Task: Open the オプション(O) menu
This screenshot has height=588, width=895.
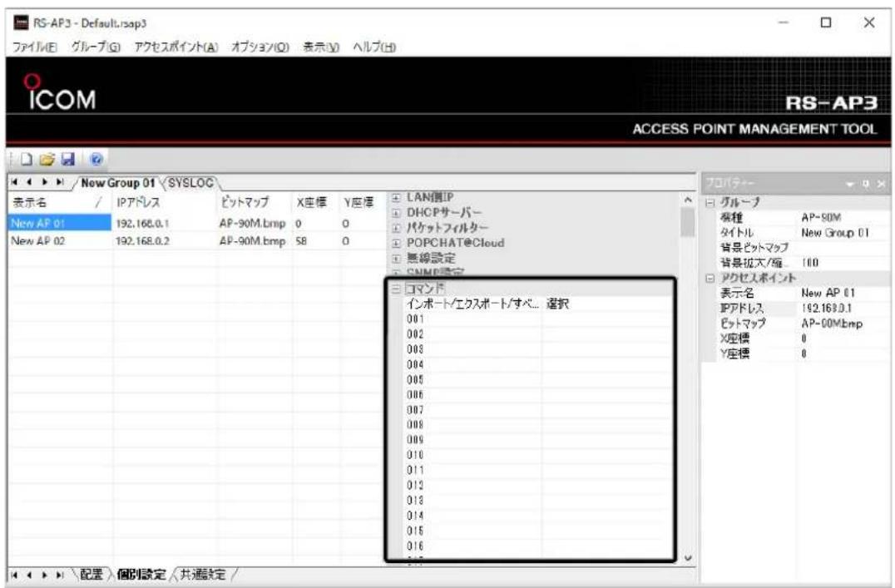Action: 260,47
